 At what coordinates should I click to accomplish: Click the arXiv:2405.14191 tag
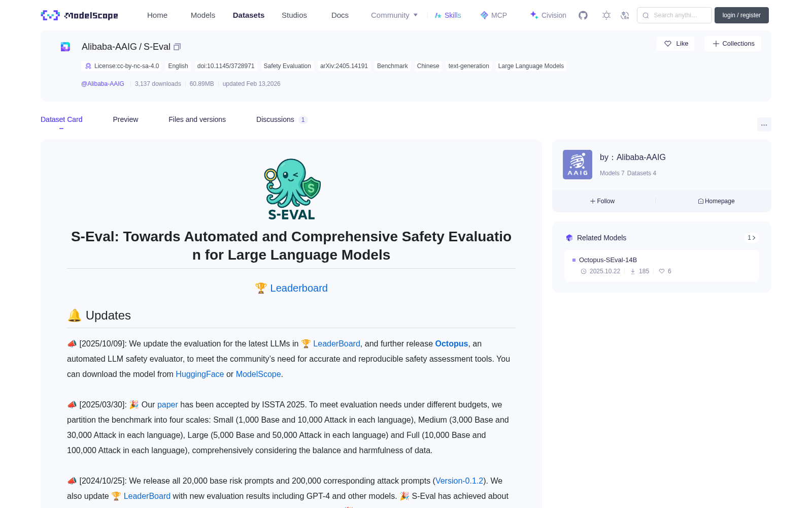pos(344,66)
